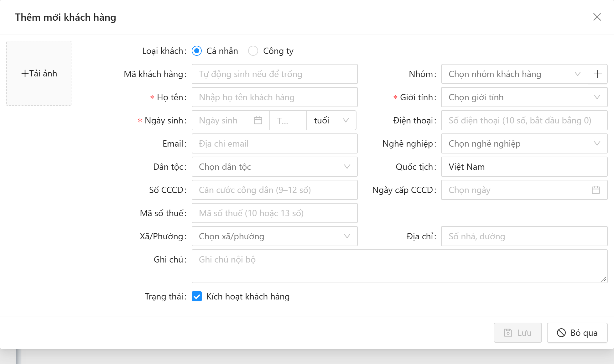Toggle the Kích hoạt khách hàng checkbox
The image size is (614, 364).
tap(197, 296)
